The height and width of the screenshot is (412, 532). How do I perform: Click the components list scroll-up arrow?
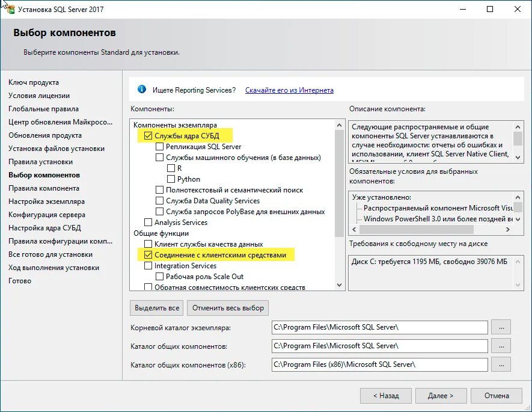pos(339,125)
